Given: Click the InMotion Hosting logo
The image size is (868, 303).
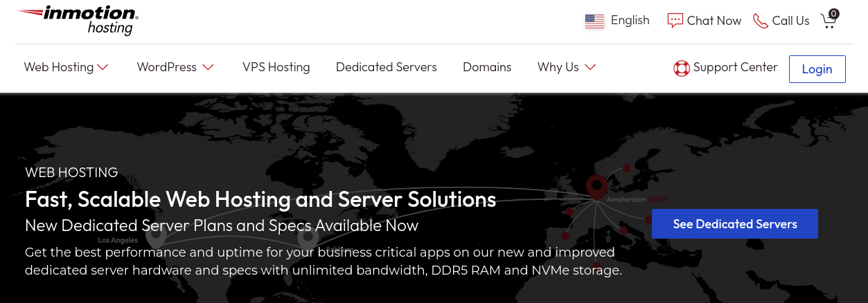Looking at the screenshot, I should pos(78,21).
